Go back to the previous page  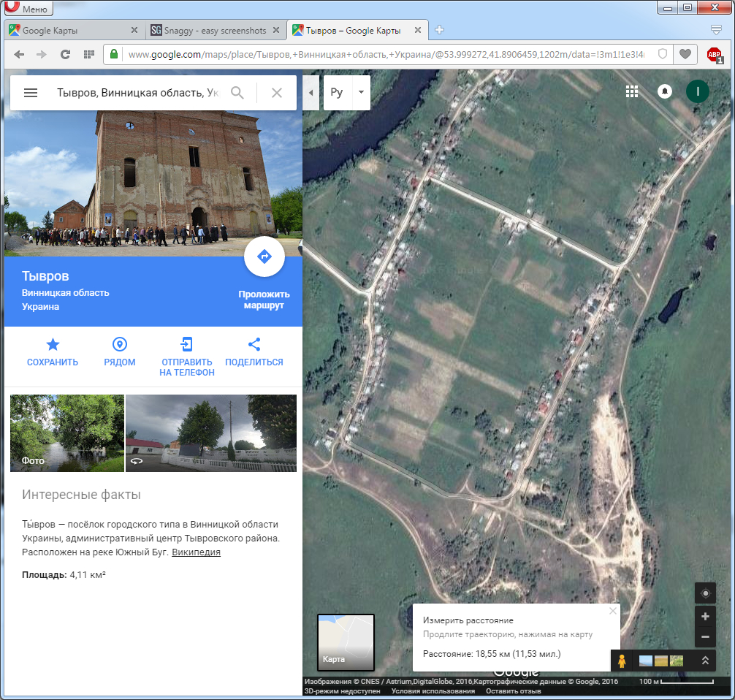pos(19,54)
